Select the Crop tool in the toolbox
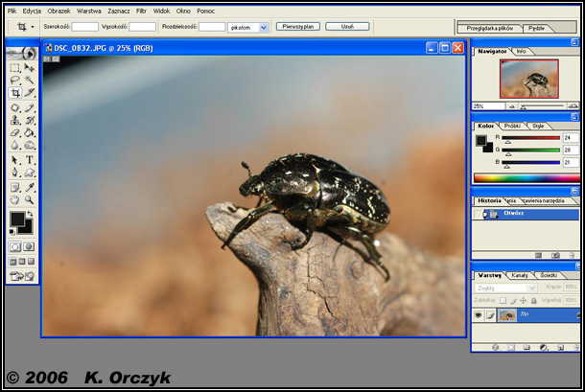Image resolution: width=585 pixels, height=392 pixels. point(15,93)
